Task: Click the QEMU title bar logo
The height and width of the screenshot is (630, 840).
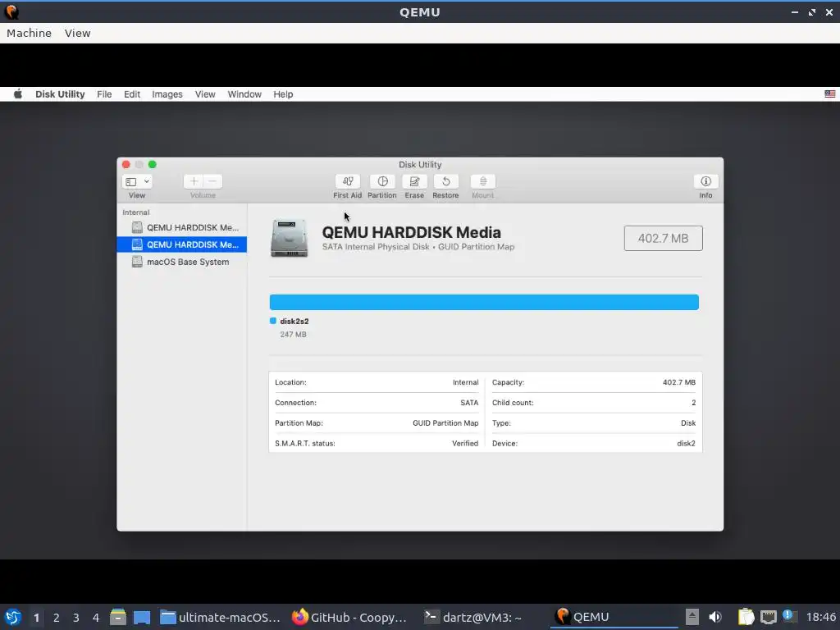Action: coord(11,11)
